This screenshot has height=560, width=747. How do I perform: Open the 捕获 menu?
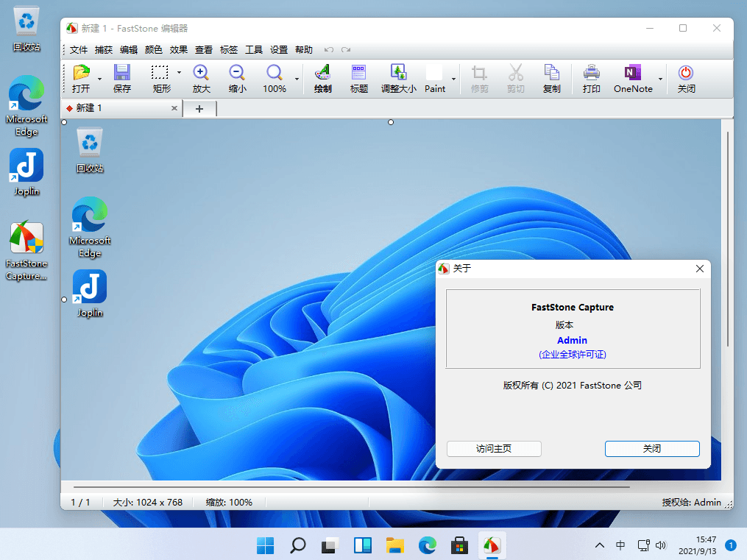point(103,49)
